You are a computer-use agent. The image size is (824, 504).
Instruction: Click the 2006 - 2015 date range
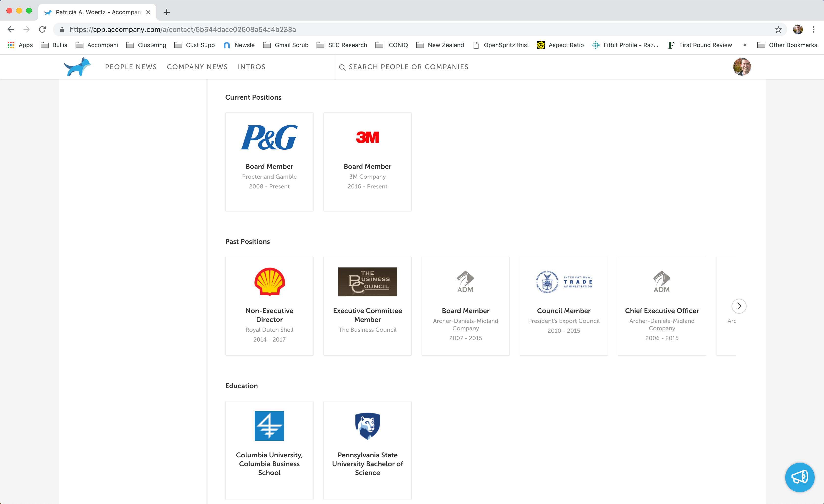662,338
